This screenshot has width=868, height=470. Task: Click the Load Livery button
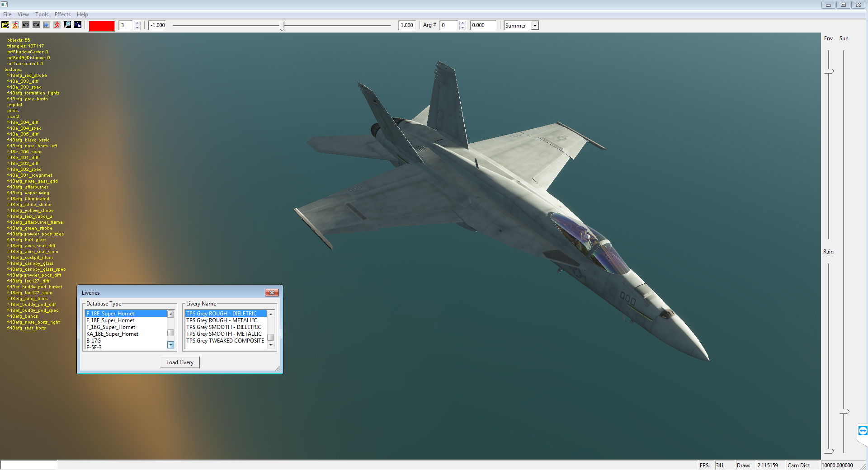(180, 362)
